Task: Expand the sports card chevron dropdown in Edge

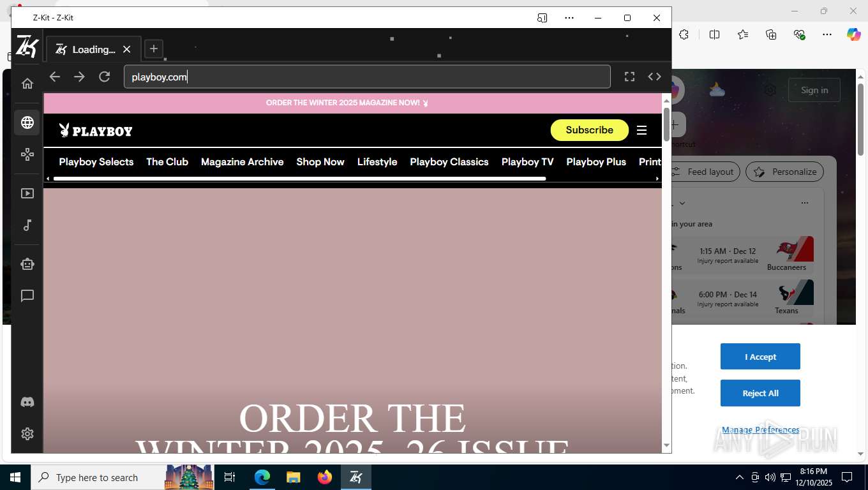Action: click(x=682, y=203)
